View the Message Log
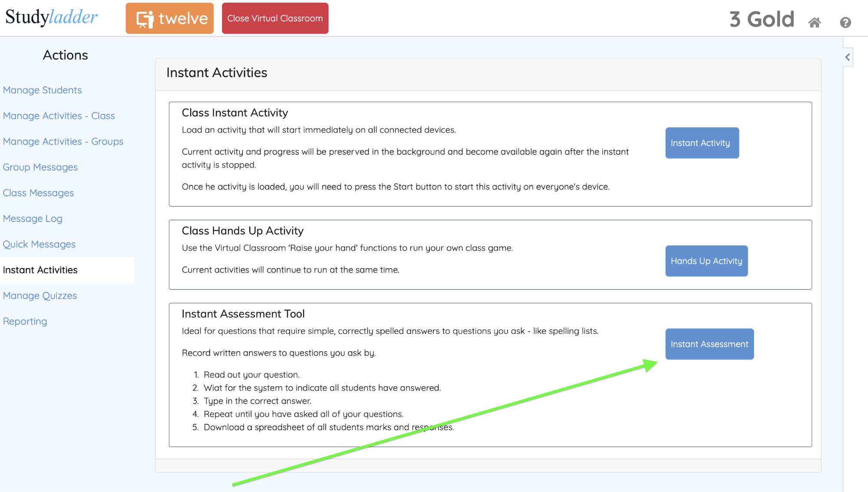 pos(33,218)
